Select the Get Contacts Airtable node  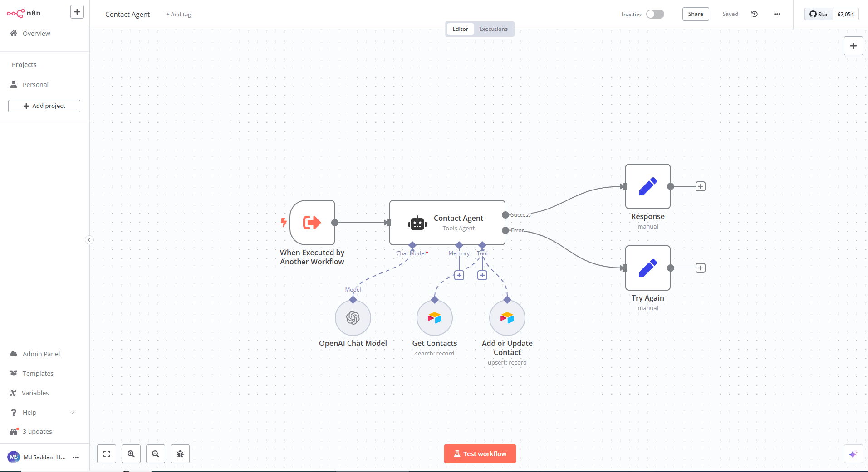434,318
